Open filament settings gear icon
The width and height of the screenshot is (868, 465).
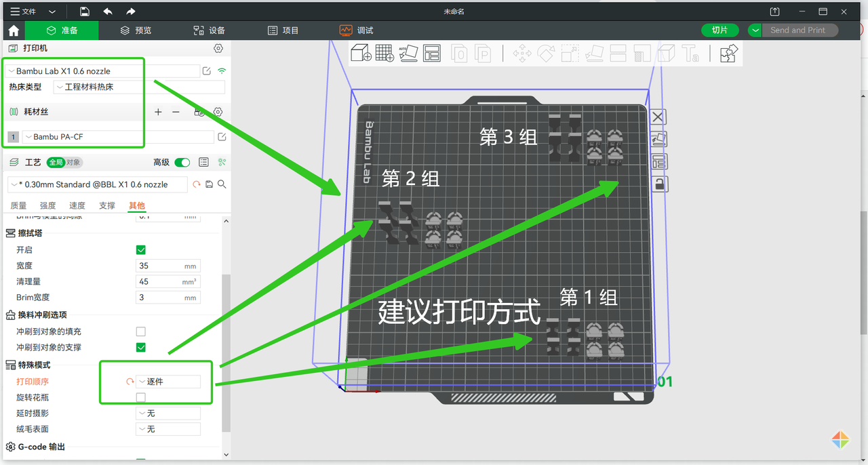pos(218,112)
